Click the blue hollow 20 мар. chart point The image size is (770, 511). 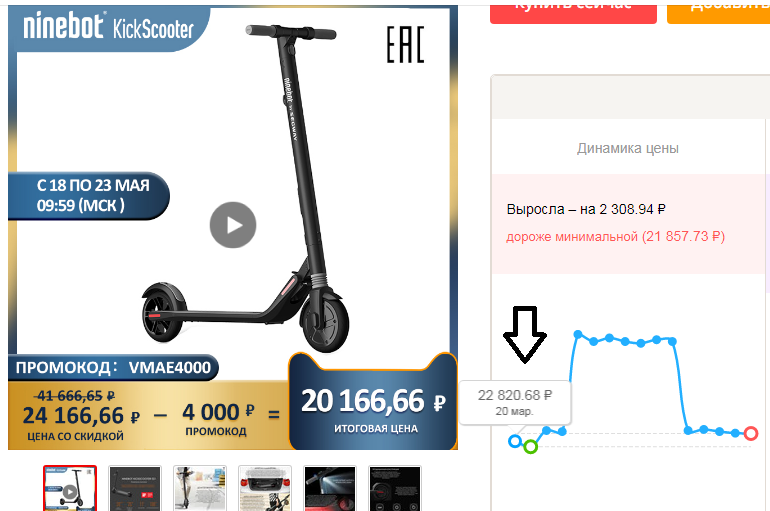[x=515, y=441]
